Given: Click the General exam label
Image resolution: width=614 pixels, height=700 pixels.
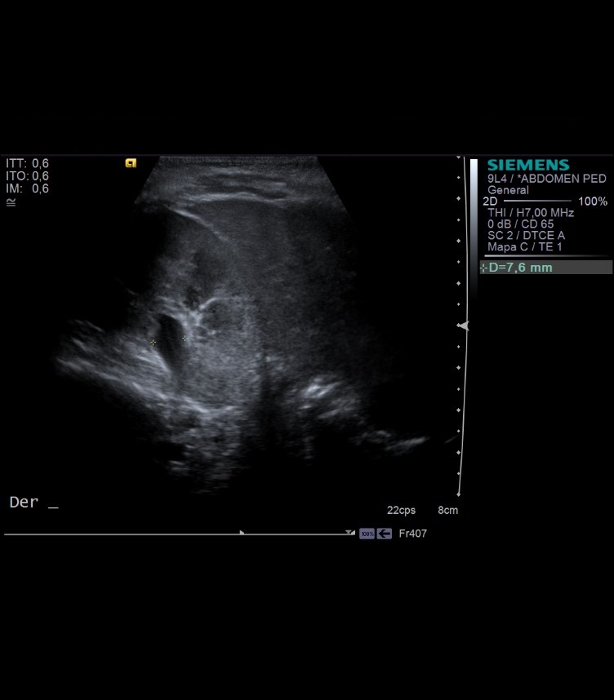Looking at the screenshot, I should click(508, 190).
